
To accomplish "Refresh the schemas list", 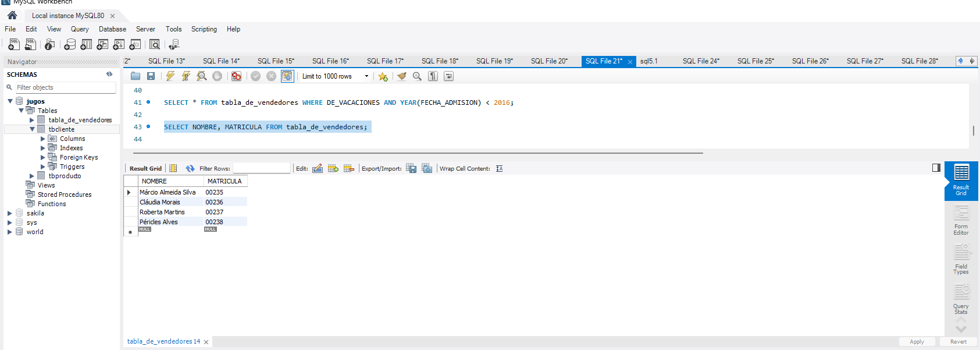I will coord(109,74).
